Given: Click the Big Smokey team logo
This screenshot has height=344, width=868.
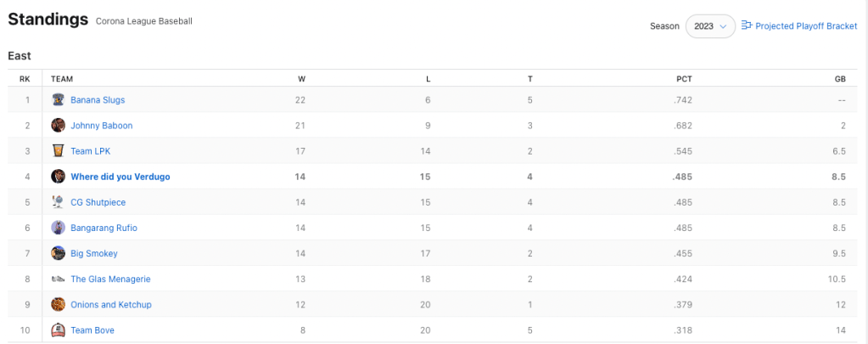Looking at the screenshot, I should (59, 253).
